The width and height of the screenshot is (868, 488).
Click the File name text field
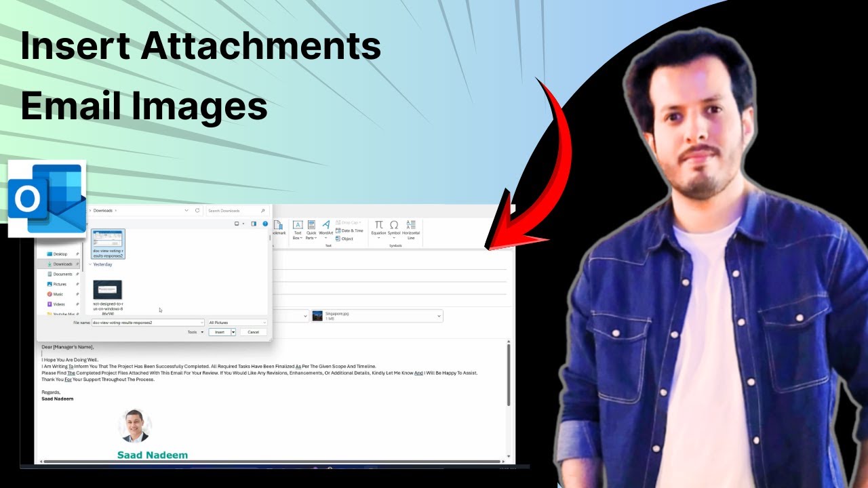click(x=148, y=323)
